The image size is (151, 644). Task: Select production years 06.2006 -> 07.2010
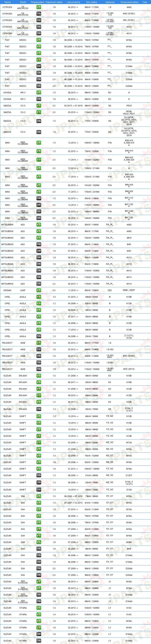point(73,496)
